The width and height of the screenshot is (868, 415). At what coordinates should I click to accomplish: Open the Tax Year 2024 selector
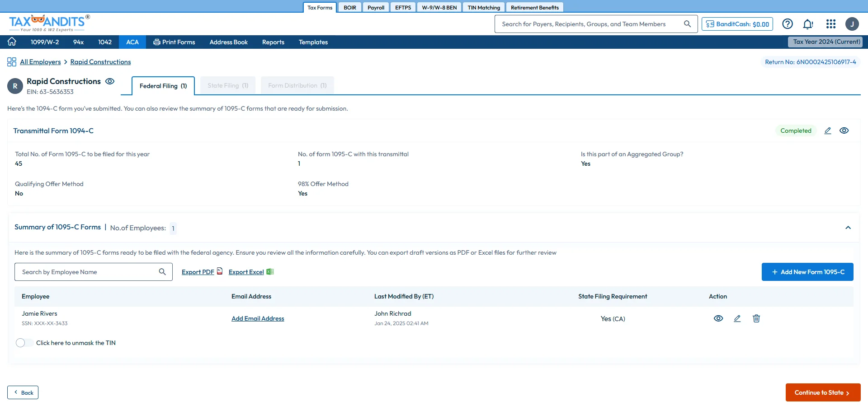[826, 42]
